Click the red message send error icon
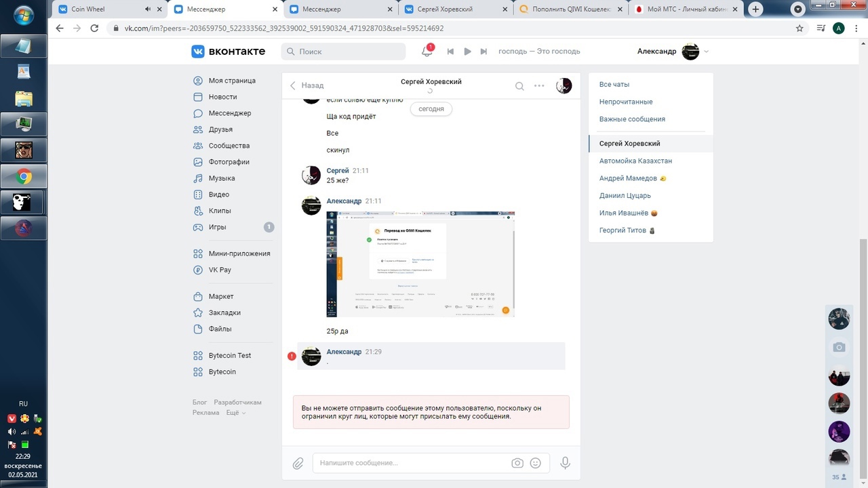 (x=292, y=356)
